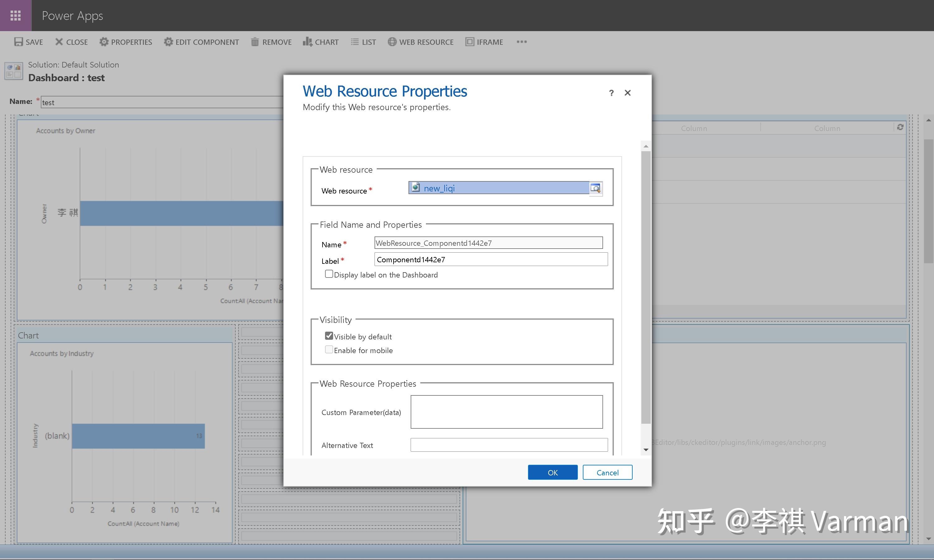Click the List toolbar command
This screenshot has width=934, height=560.
(x=363, y=42)
